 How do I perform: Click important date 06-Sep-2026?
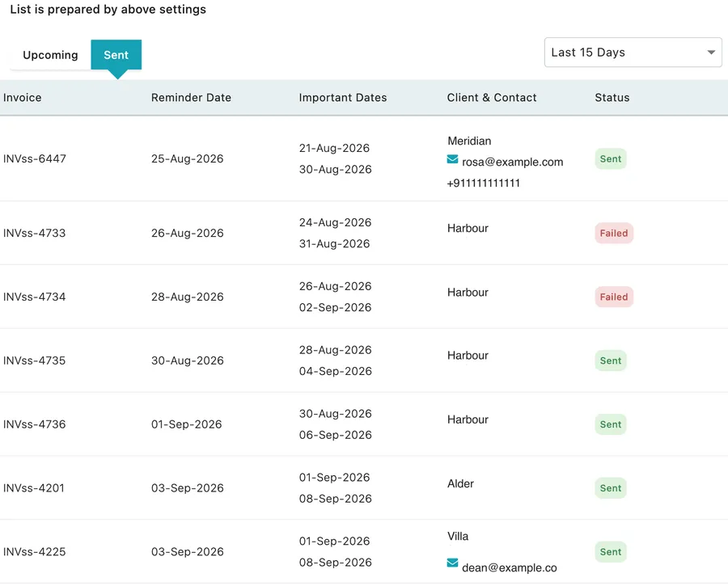(335, 435)
